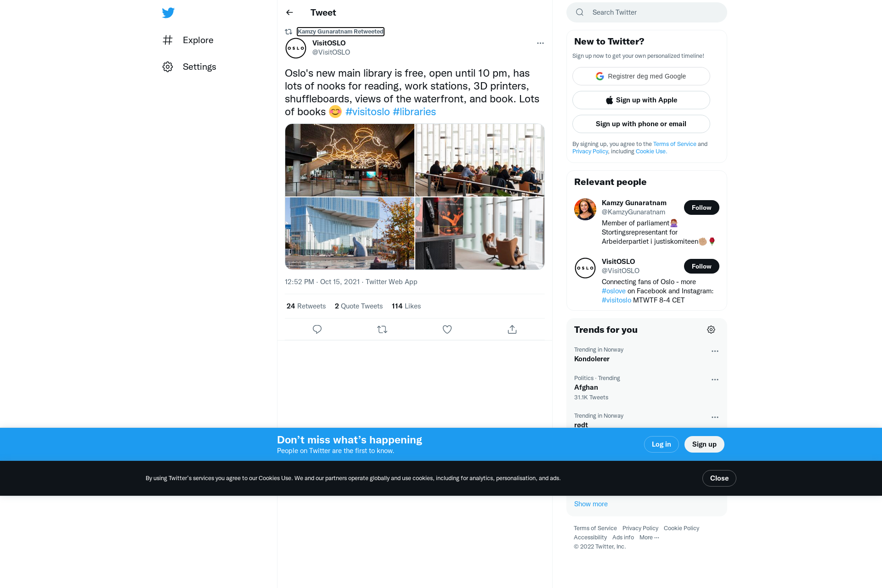Open the share tweet icon

tap(512, 330)
